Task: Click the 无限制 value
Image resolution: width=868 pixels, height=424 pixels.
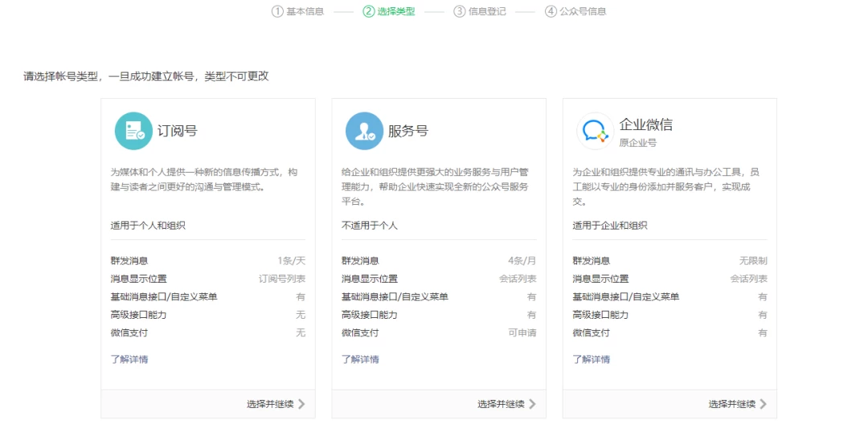Action: (753, 261)
